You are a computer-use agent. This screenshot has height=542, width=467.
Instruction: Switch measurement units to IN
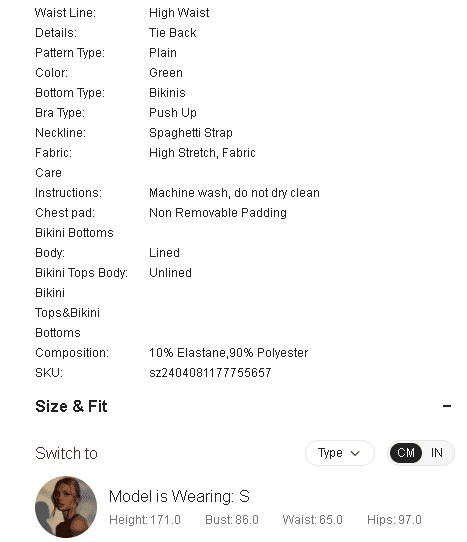pyautogui.click(x=437, y=453)
